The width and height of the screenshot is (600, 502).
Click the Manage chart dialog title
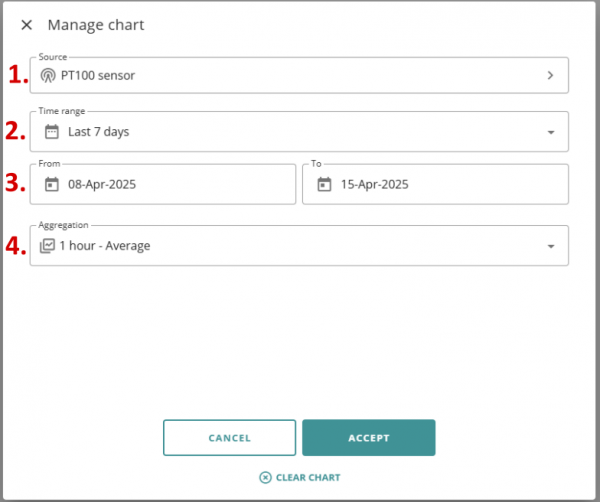(x=96, y=25)
